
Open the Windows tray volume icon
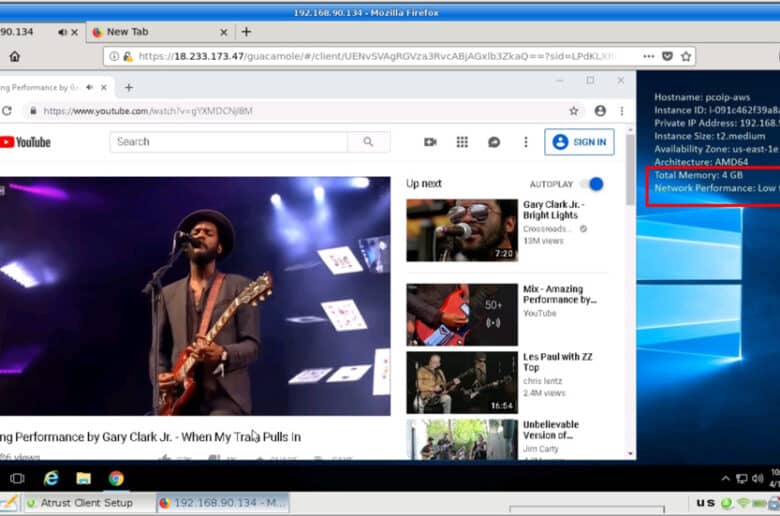tap(758, 479)
